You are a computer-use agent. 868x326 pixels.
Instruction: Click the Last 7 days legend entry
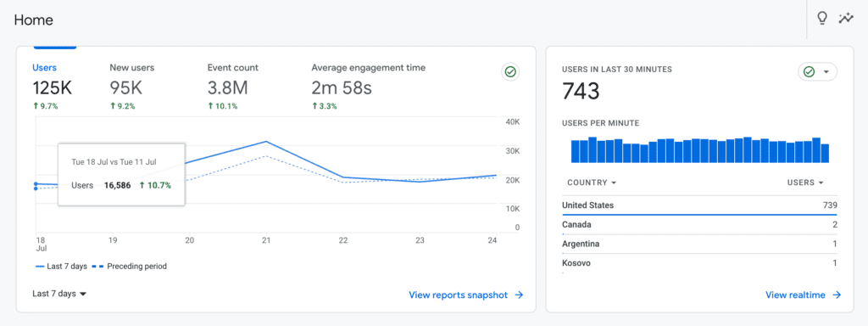pyautogui.click(x=61, y=267)
